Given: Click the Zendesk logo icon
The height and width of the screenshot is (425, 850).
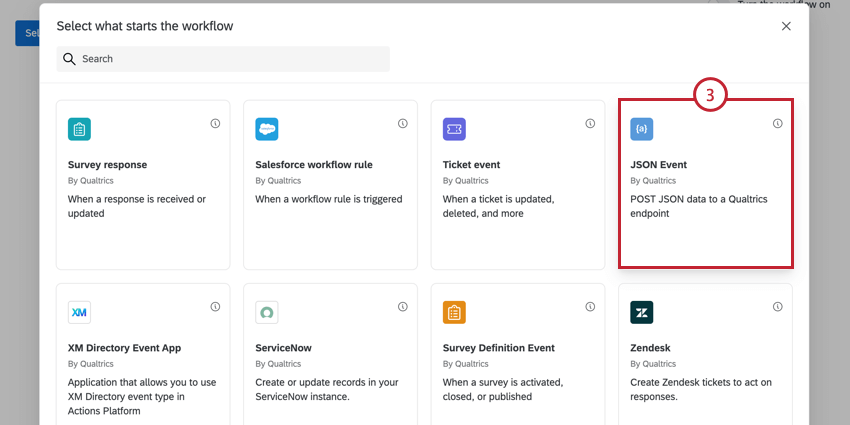Looking at the screenshot, I should (642, 312).
